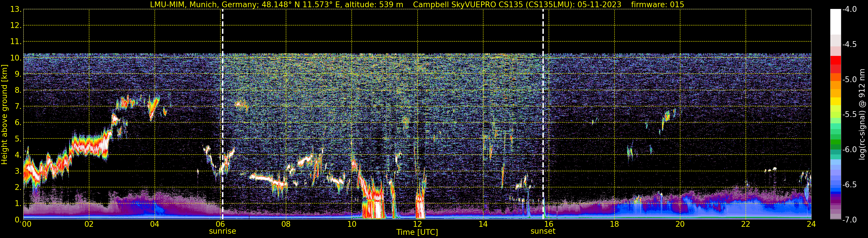Click the white top segment of the colorbar
The height and width of the screenshot is (238, 868).
tap(836, 22)
